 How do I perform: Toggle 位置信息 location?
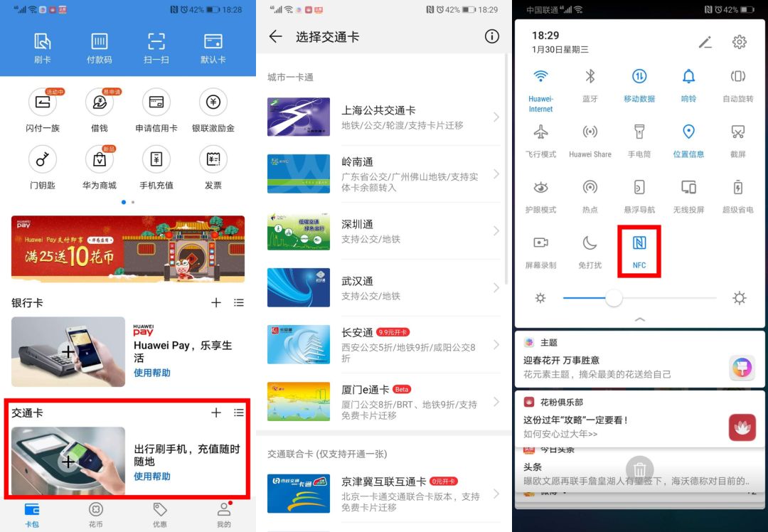tap(688, 132)
